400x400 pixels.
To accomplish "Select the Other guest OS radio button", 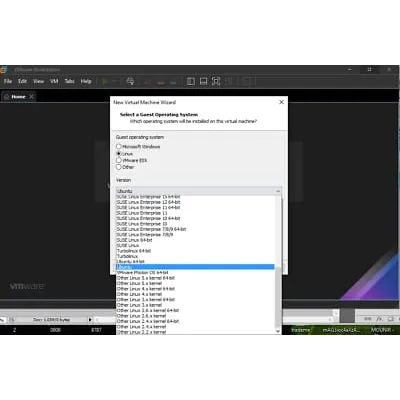I will click(119, 167).
